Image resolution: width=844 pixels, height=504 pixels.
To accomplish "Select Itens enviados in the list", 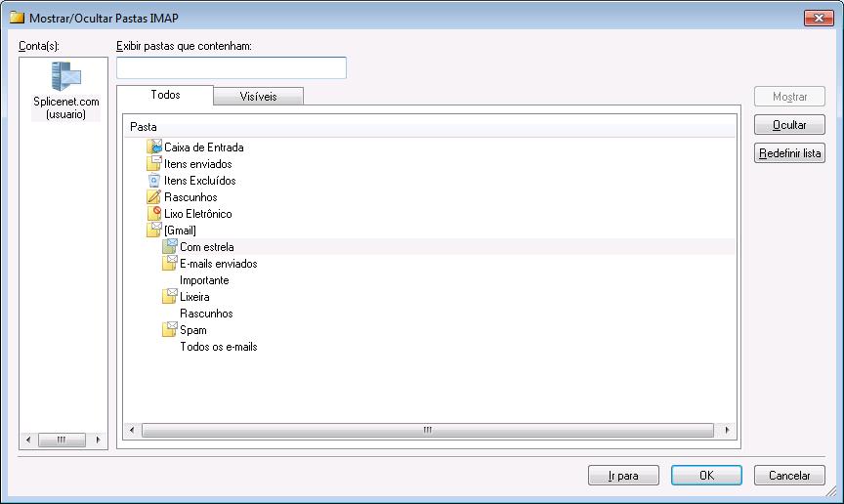I will coord(198,164).
